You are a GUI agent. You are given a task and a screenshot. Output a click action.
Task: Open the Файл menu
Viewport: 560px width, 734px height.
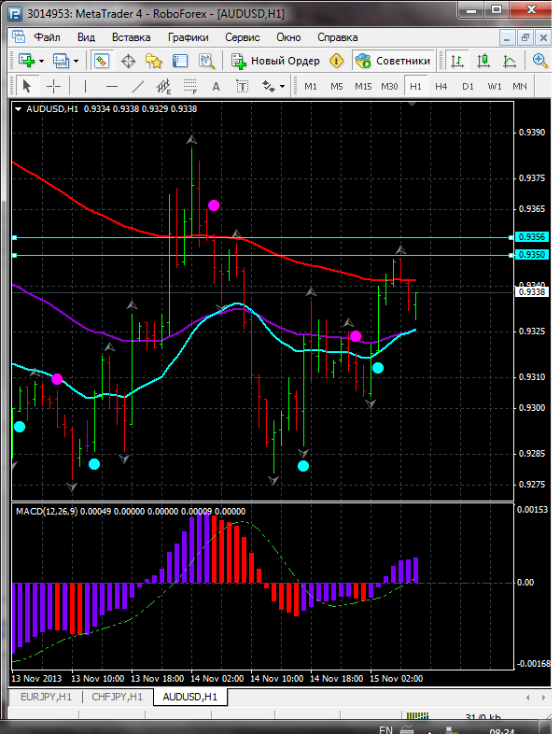[47, 37]
